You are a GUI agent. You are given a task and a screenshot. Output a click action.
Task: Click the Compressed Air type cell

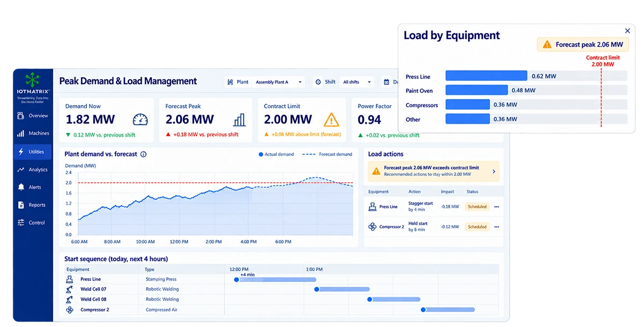[x=161, y=310]
